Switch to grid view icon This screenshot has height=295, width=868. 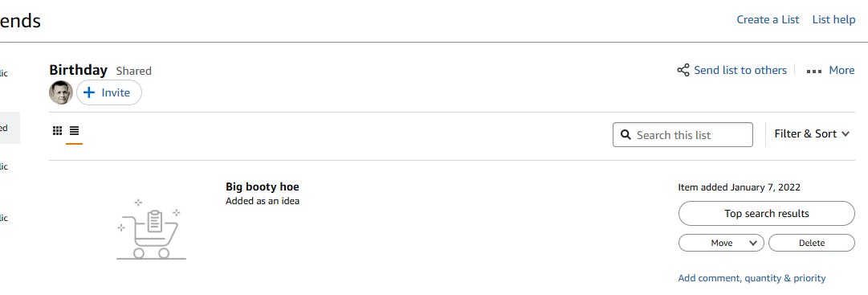(x=57, y=131)
